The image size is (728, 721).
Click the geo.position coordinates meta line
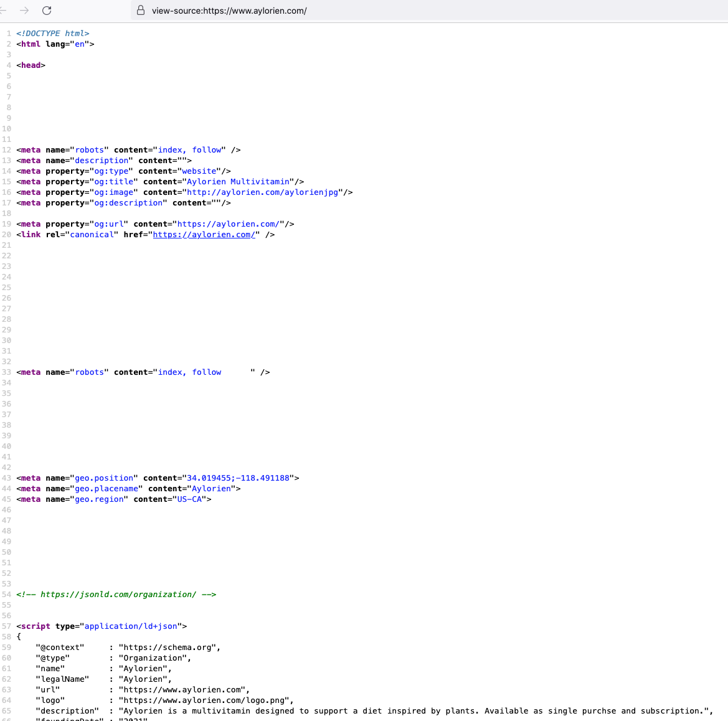158,478
